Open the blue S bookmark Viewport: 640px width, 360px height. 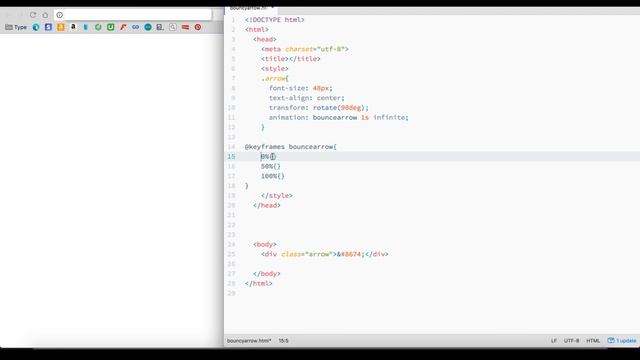click(x=48, y=27)
